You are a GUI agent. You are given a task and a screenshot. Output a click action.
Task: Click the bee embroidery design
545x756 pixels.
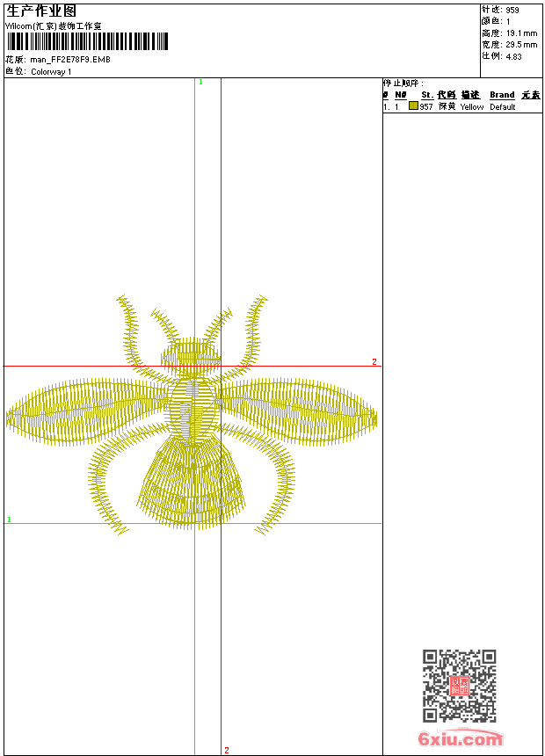[x=191, y=415]
